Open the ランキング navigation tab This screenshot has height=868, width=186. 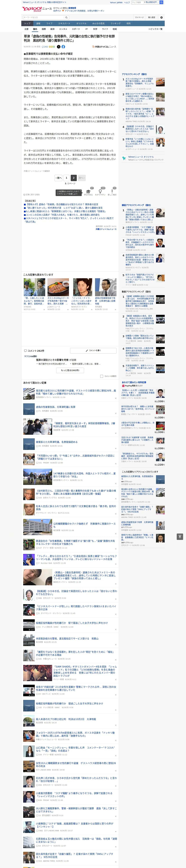(x=115, y=24)
